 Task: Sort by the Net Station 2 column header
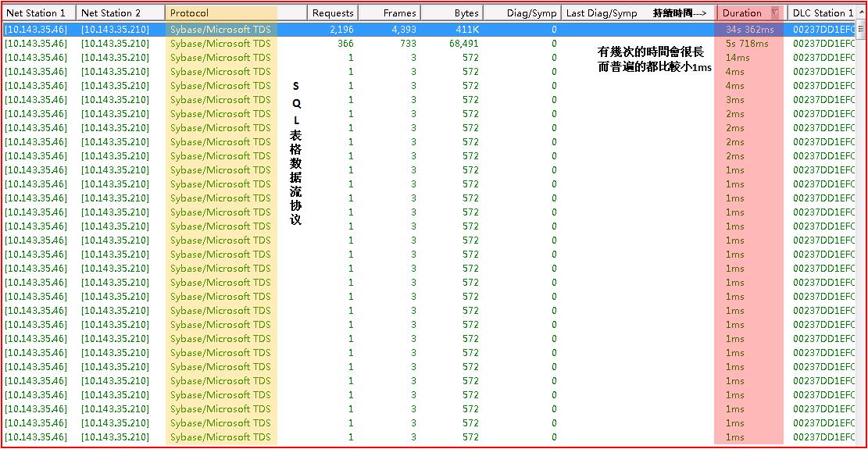tap(120, 12)
